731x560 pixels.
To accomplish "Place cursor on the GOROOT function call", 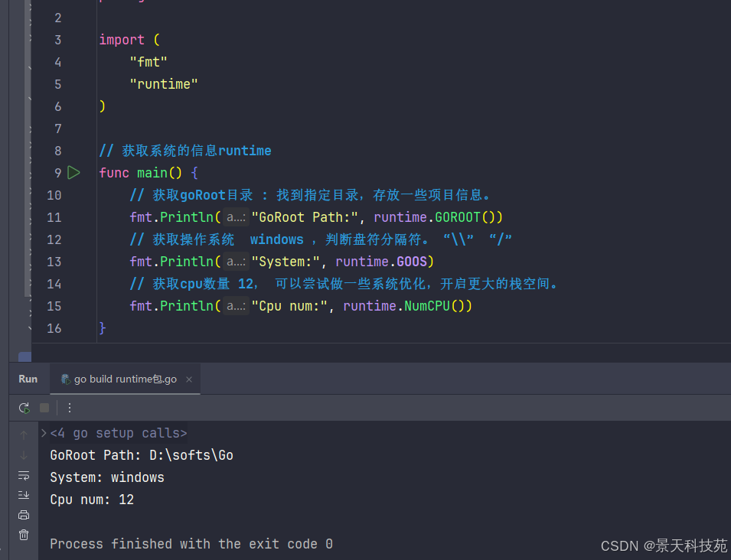I will (x=457, y=217).
